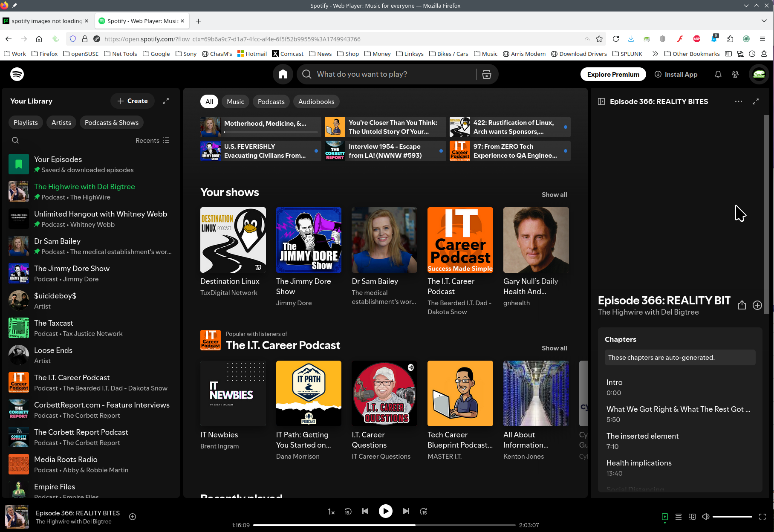Open the Browse icon in search bar
Image resolution: width=774 pixels, height=532 pixels.
click(487, 74)
